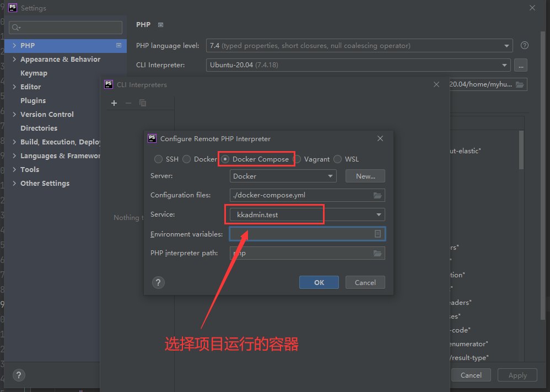Open the Service dropdown showing kkadmin.test

[x=378, y=214]
